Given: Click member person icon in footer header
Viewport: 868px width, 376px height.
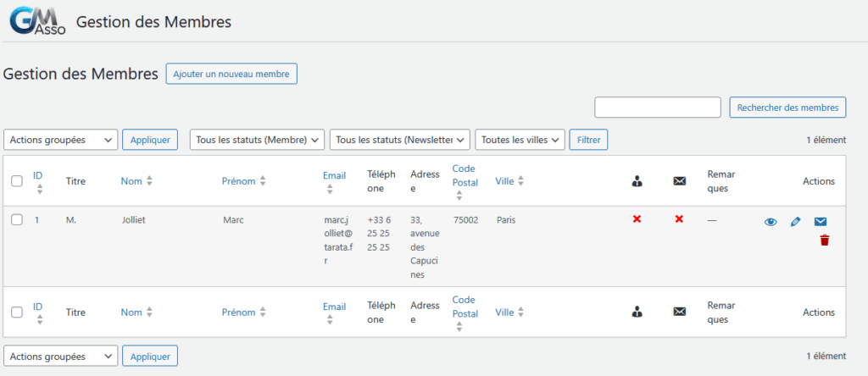Looking at the screenshot, I should (637, 312).
